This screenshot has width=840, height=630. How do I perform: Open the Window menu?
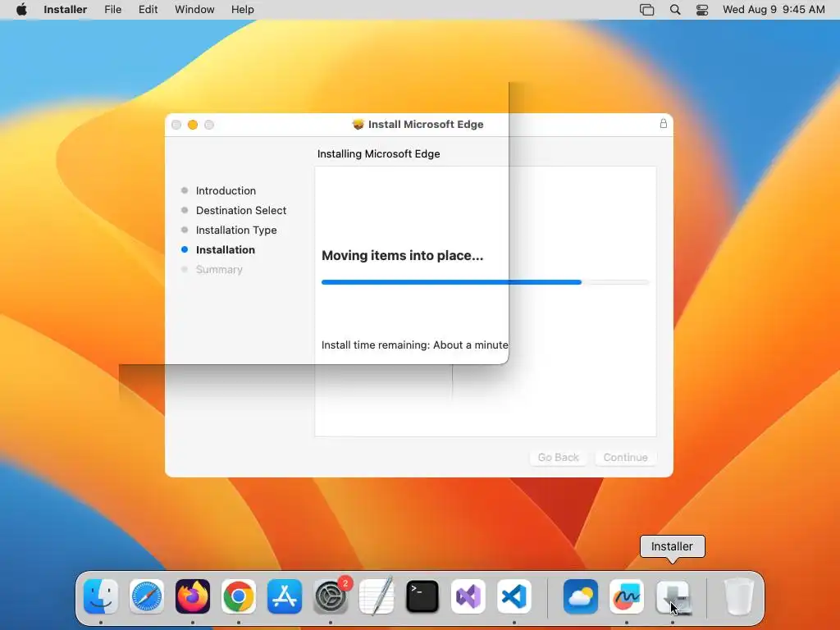(194, 10)
